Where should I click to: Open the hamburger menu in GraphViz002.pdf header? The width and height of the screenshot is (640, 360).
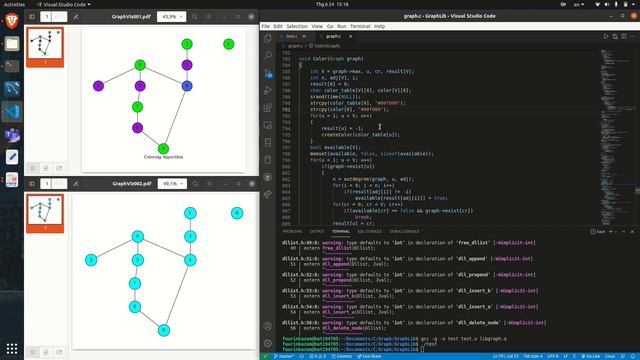tap(209, 184)
